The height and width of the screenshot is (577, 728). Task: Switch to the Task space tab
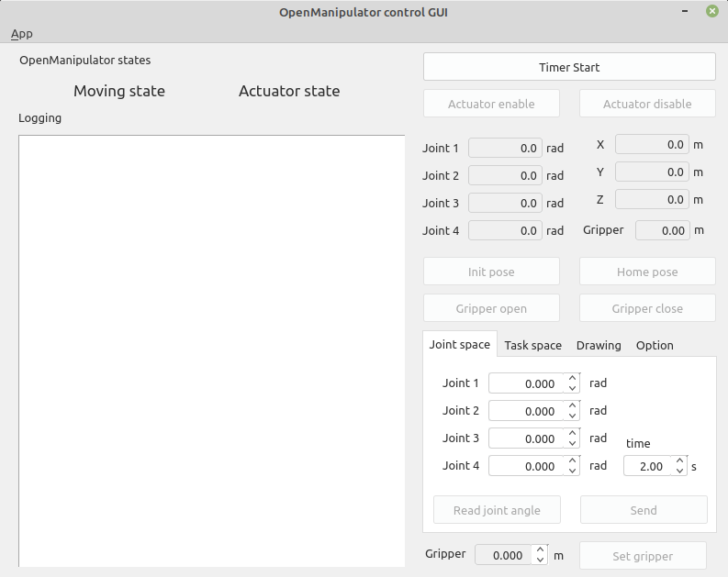pos(532,345)
